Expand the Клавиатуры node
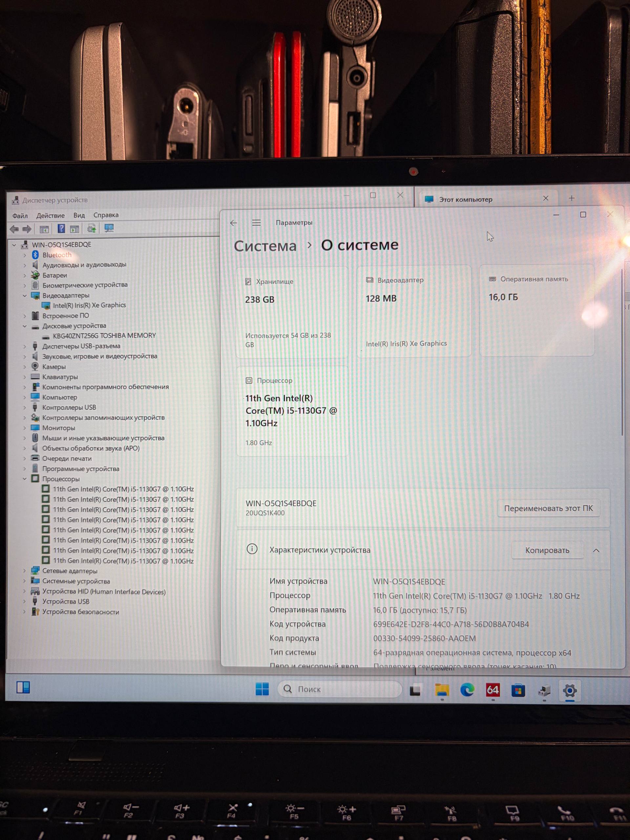 click(25, 377)
